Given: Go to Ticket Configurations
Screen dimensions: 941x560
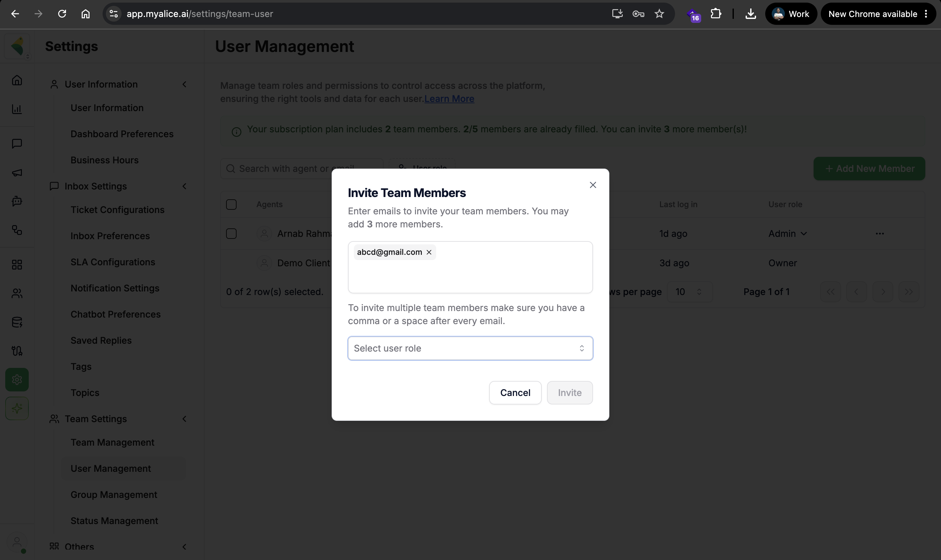Looking at the screenshot, I should coord(117,210).
